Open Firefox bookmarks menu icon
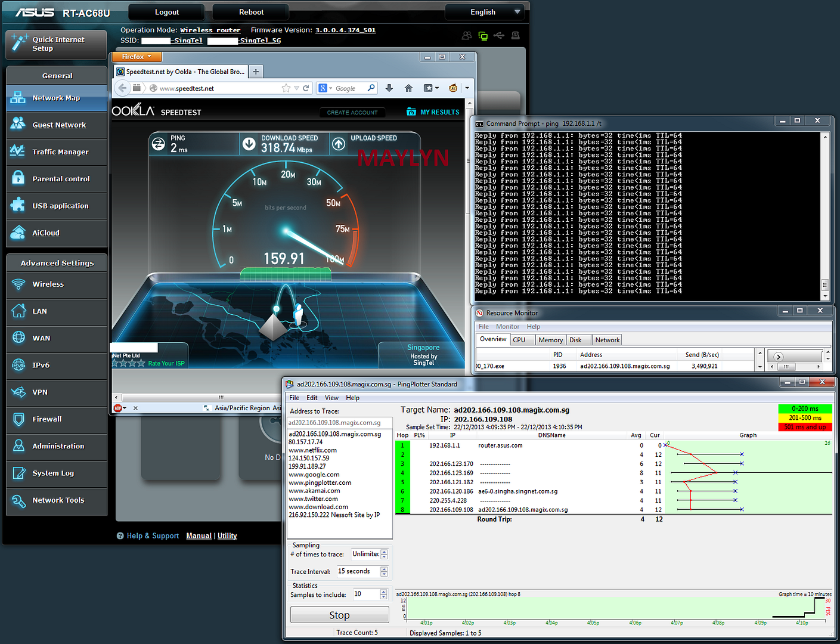This screenshot has width=840, height=644. click(430, 88)
